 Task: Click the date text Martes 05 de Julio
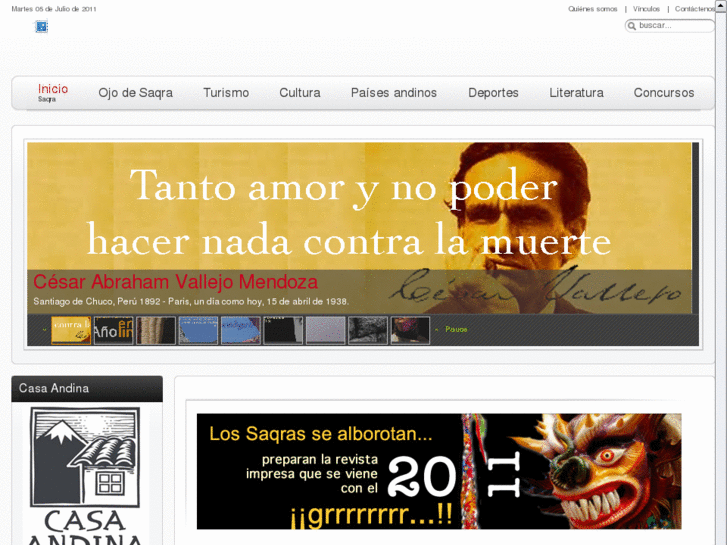(x=54, y=9)
